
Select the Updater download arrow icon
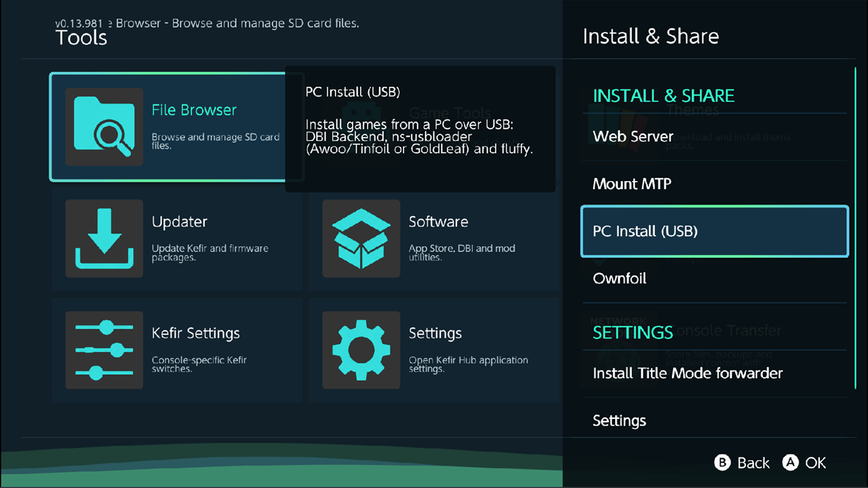click(104, 239)
